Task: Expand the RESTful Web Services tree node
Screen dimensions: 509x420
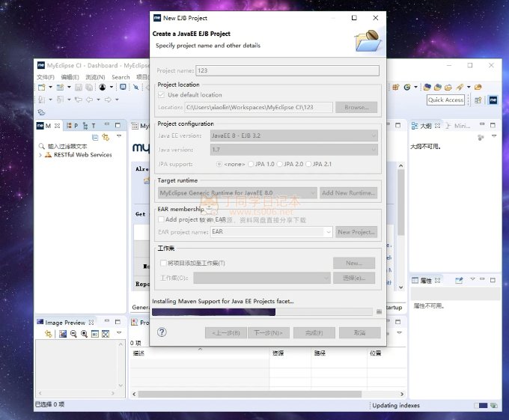Action: [x=41, y=155]
